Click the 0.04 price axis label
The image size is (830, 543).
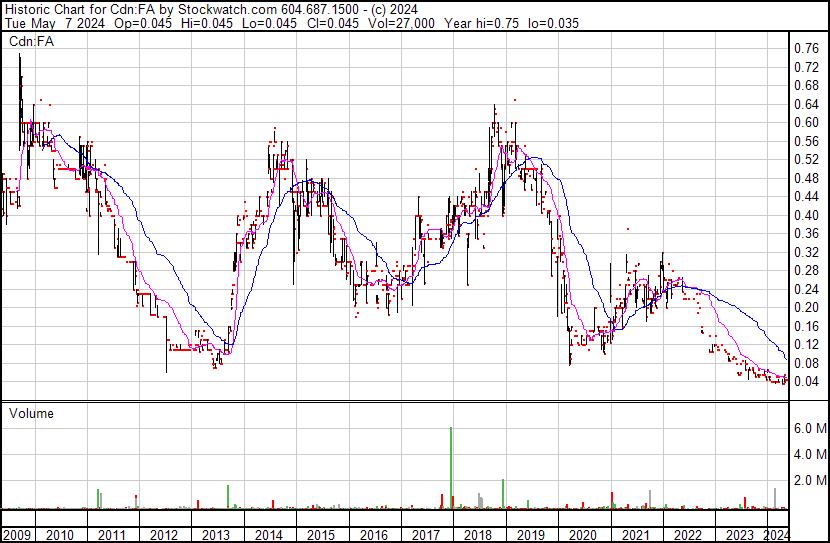806,381
